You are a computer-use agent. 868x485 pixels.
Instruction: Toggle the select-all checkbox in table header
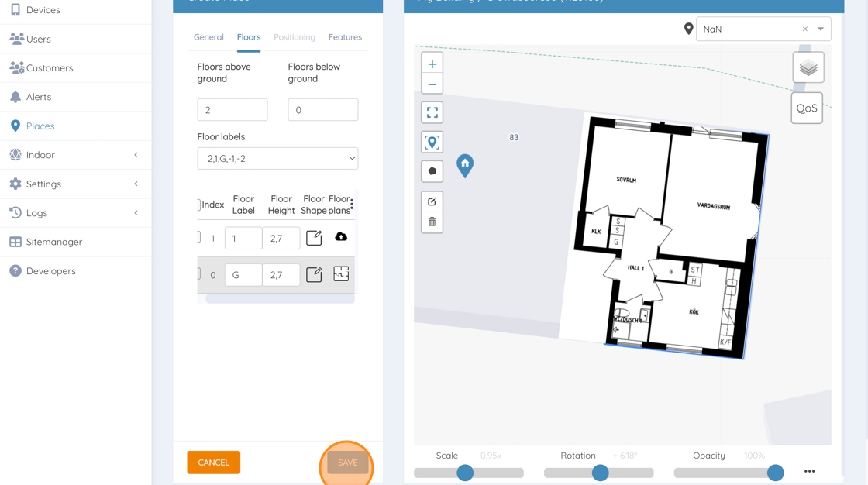click(198, 205)
